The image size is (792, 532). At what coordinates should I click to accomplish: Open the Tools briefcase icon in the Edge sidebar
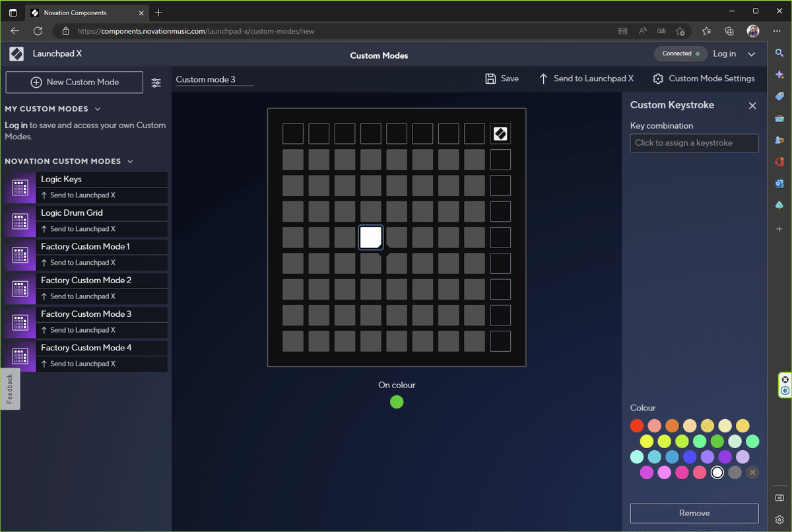[x=779, y=119]
